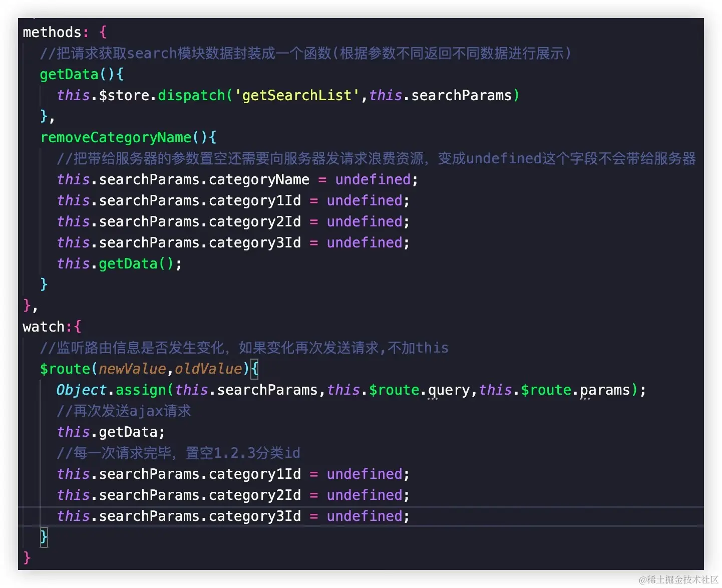Click "category3Id" on the highlighted current line
Screen dimensions: 722x588
(255, 516)
